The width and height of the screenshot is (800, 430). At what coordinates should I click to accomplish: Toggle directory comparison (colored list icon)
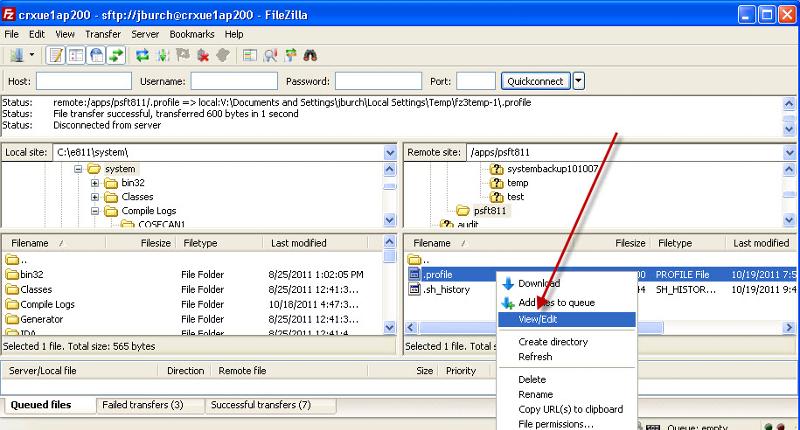[249, 55]
